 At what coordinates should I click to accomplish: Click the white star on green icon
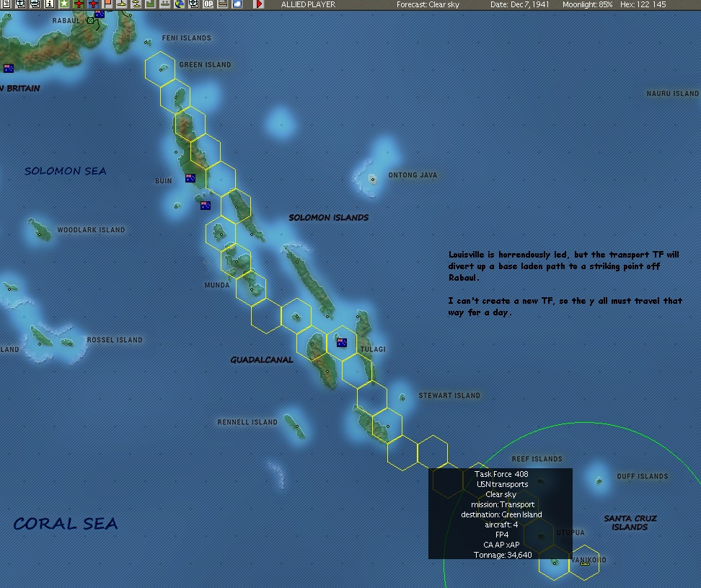click(x=64, y=4)
